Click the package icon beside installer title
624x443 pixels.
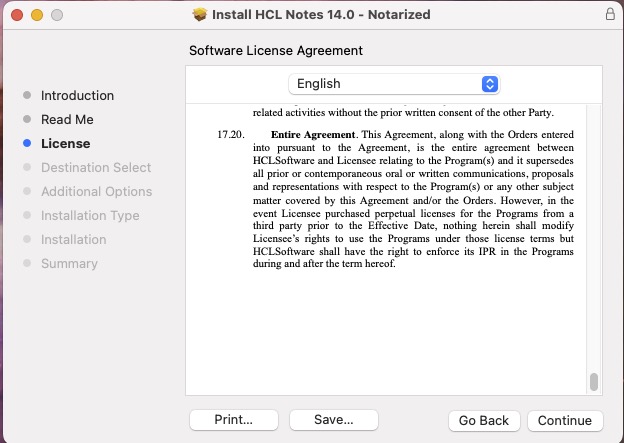coord(201,15)
